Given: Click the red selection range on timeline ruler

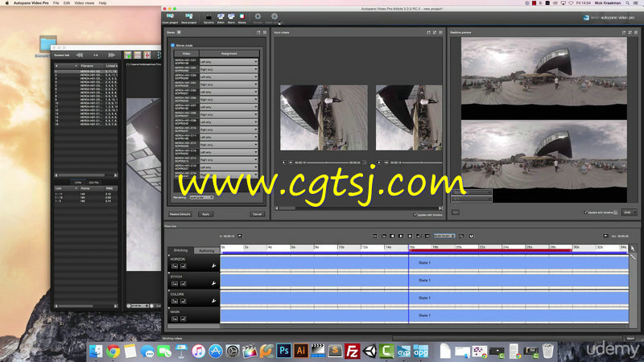Looking at the screenshot, I should click(x=490, y=250).
